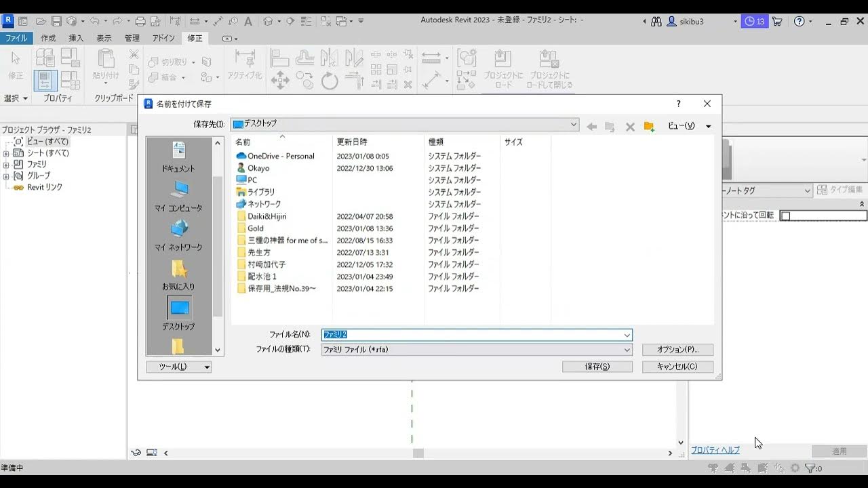868x488 pixels.
Task: Click the Print icon in quick access toolbar
Action: [140, 21]
